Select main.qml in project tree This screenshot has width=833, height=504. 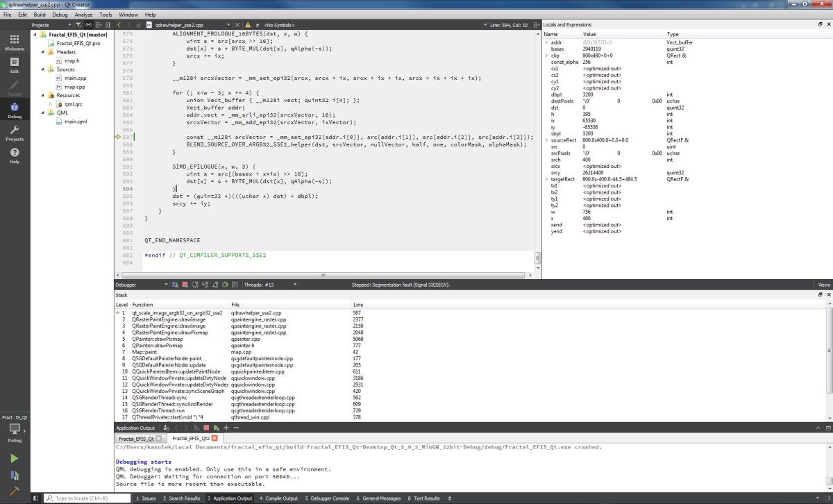point(76,121)
